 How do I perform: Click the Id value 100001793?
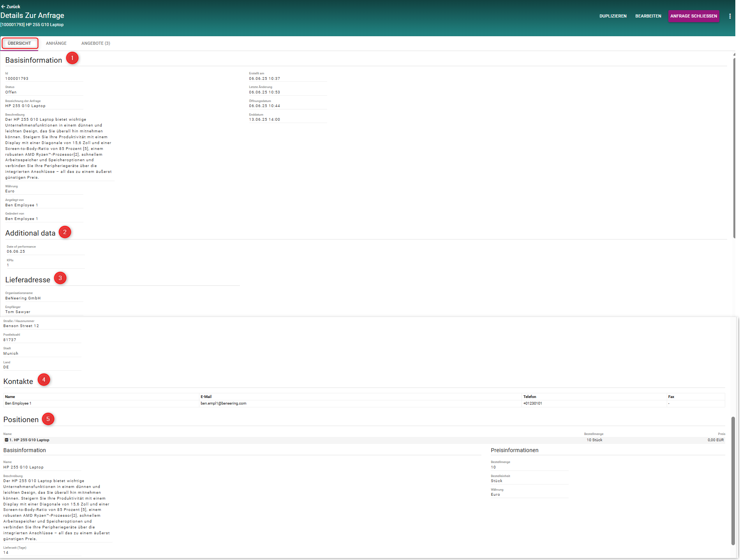[x=17, y=79]
